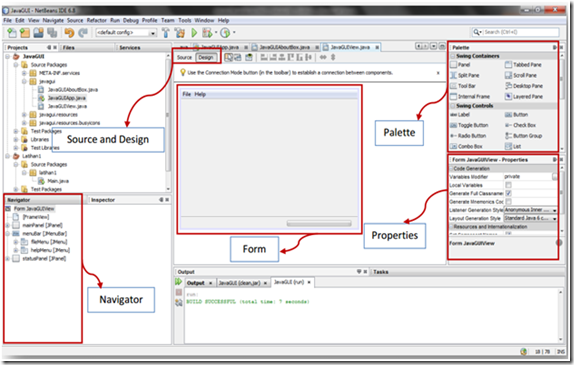Click the Build Main Project hammer icon
Screen dimensions: 574x365
[166, 33]
